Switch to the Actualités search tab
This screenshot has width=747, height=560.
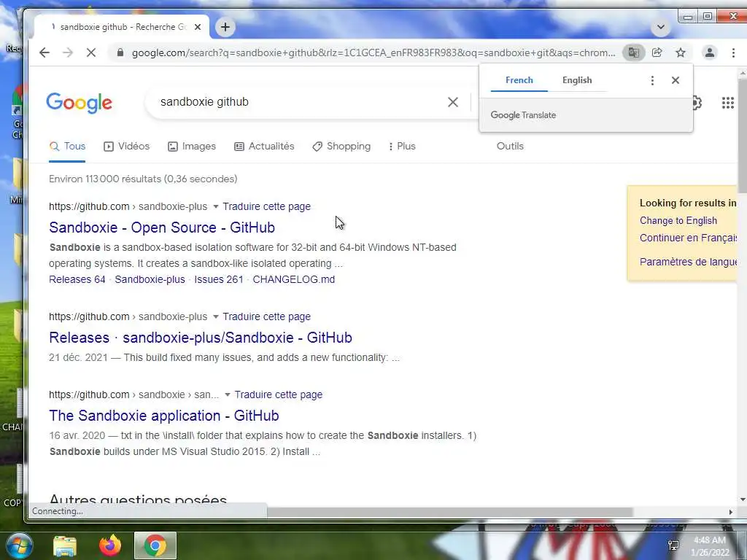[x=264, y=146]
